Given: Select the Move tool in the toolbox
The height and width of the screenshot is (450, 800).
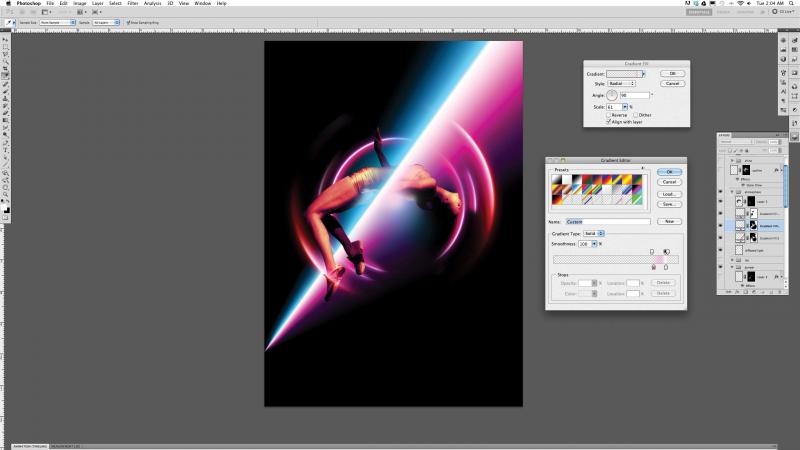Looking at the screenshot, I should (x=5, y=39).
